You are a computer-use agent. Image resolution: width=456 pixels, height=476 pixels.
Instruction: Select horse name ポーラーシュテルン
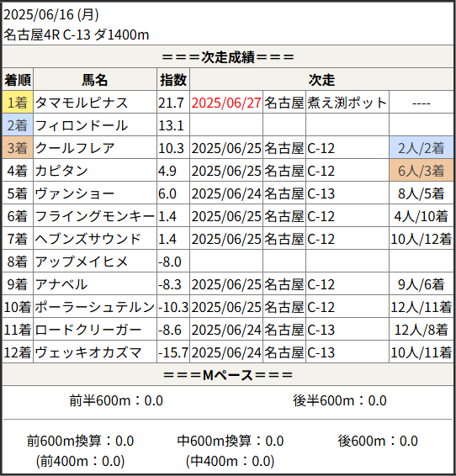tap(95, 307)
